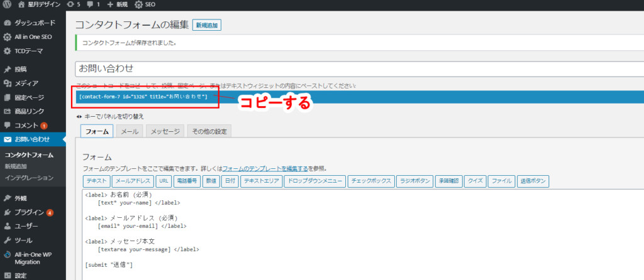Open updates icon showing 5
644x280 pixels.
(70, 5)
